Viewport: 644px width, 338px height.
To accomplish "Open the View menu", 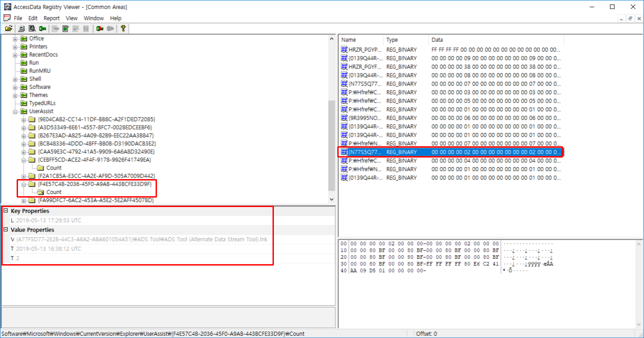I will (x=72, y=18).
